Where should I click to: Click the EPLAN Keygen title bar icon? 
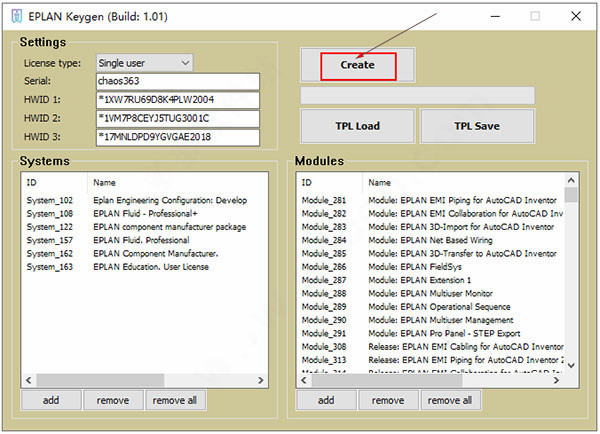(x=15, y=15)
